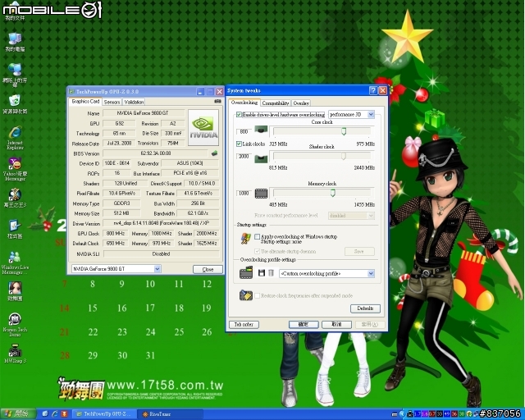Click the core clock GPU chip icon
Image resolution: width=525 pixels, height=420 pixels.
tap(261, 130)
